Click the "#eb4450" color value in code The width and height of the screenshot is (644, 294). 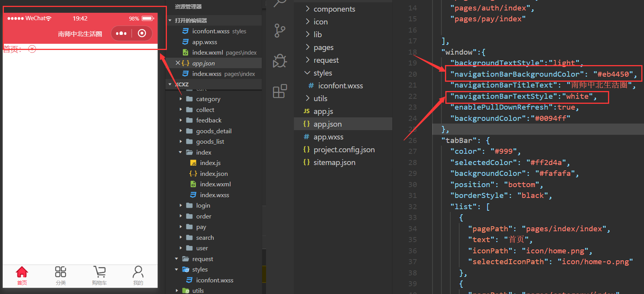point(613,74)
